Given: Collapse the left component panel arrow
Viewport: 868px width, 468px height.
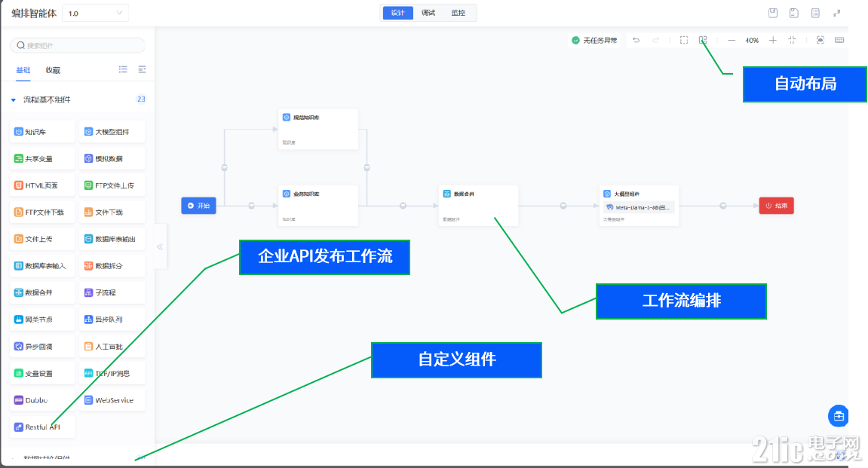Looking at the screenshot, I should 160,246.
